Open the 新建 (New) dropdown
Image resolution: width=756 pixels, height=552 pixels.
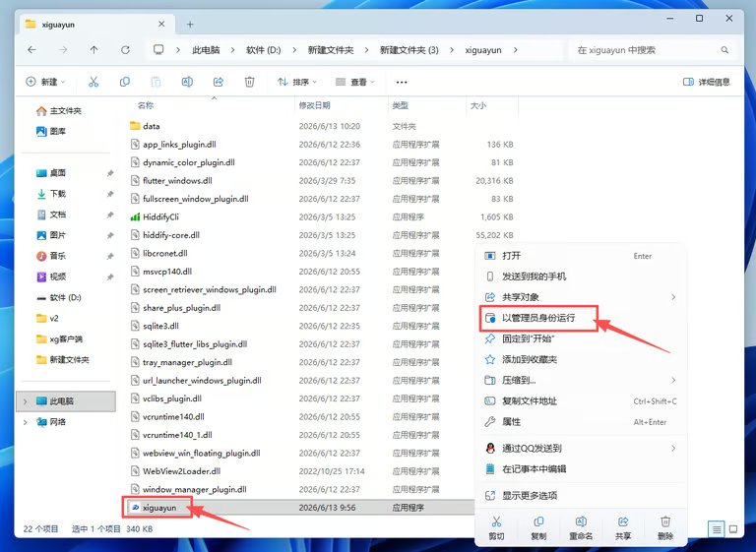(x=45, y=82)
